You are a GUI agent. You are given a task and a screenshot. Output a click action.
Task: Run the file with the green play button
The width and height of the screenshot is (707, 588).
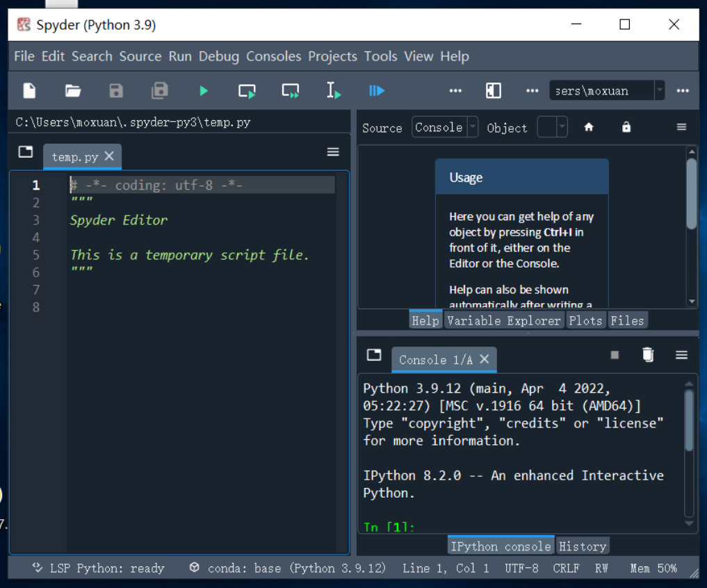click(x=204, y=91)
